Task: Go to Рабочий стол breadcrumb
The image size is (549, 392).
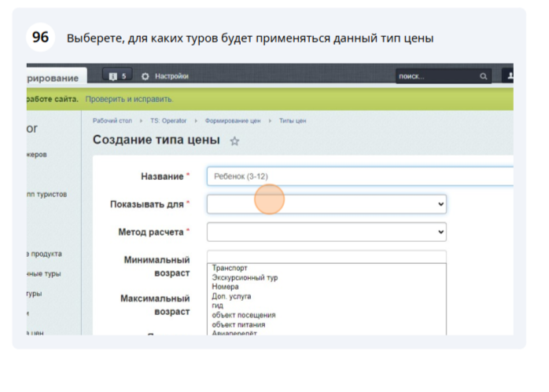Action: (x=112, y=121)
